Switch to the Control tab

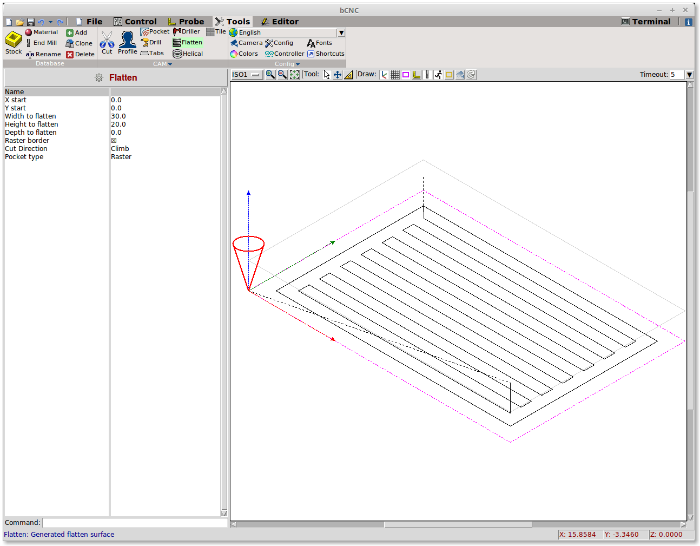point(135,21)
